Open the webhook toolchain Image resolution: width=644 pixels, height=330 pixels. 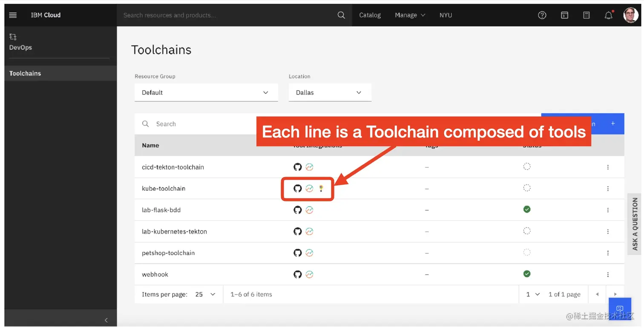click(155, 274)
